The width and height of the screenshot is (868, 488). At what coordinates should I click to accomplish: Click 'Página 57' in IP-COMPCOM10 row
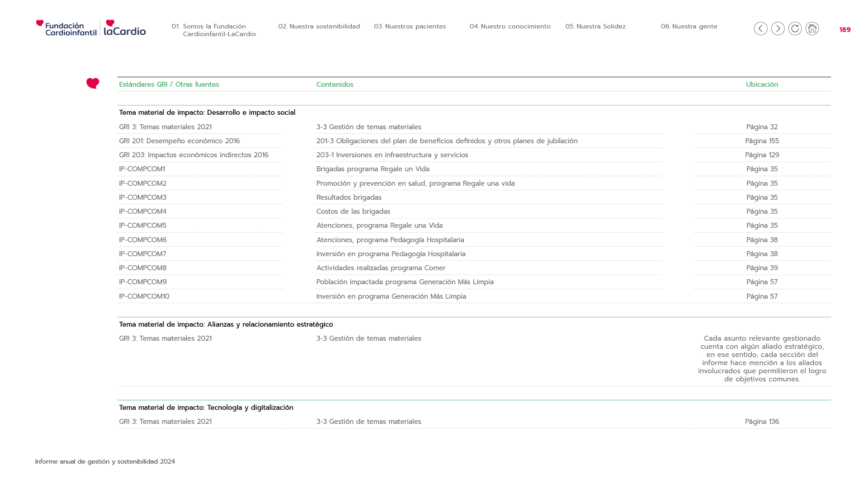point(762,296)
